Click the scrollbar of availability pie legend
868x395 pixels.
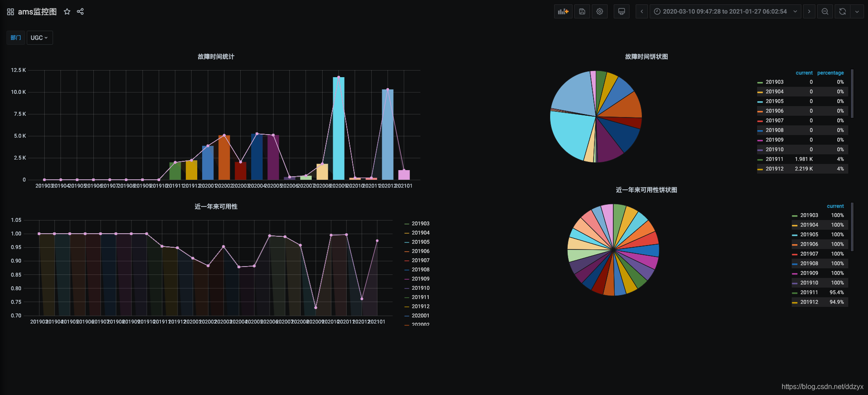coord(852,227)
